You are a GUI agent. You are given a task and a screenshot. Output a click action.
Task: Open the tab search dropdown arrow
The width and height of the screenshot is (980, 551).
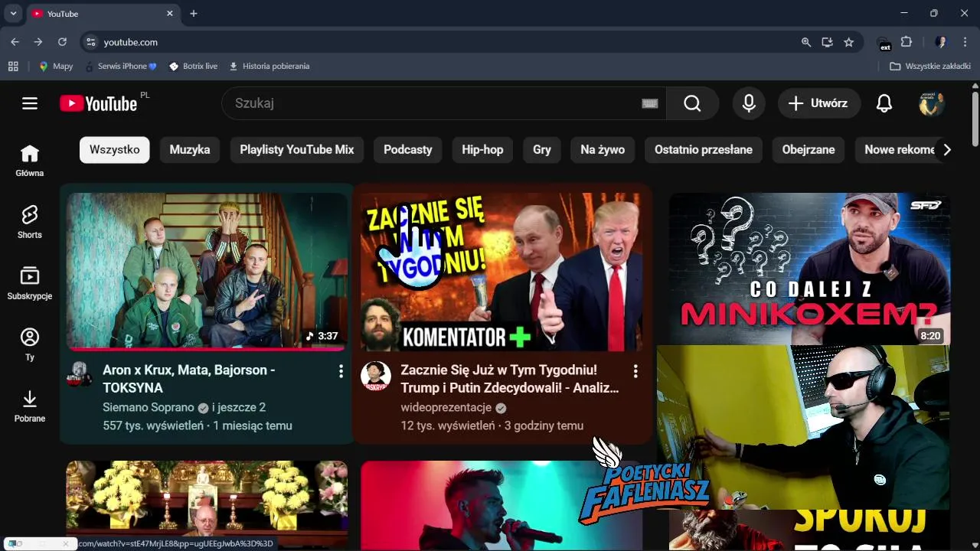coord(13,13)
